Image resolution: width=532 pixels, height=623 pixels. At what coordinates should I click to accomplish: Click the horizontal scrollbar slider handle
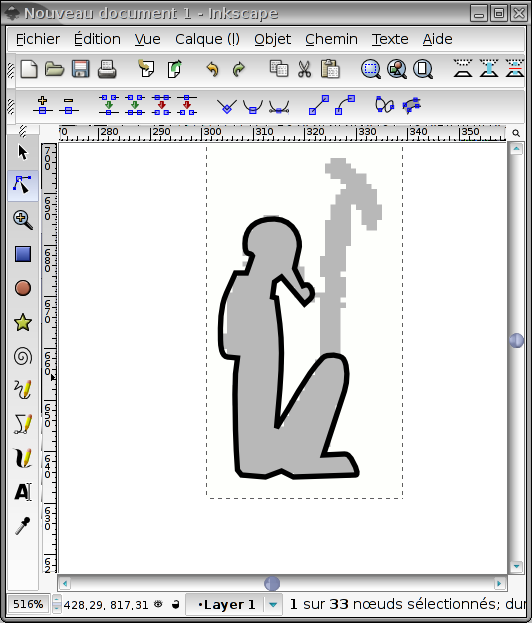272,583
